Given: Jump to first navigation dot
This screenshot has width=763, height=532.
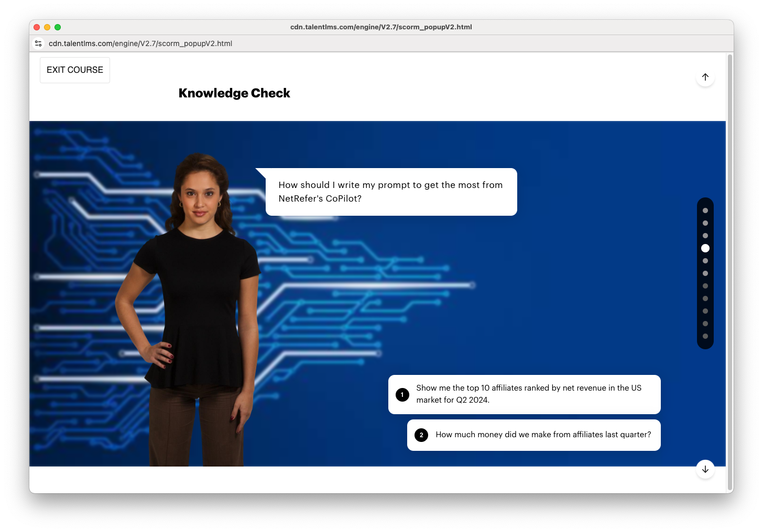Looking at the screenshot, I should pyautogui.click(x=705, y=210).
